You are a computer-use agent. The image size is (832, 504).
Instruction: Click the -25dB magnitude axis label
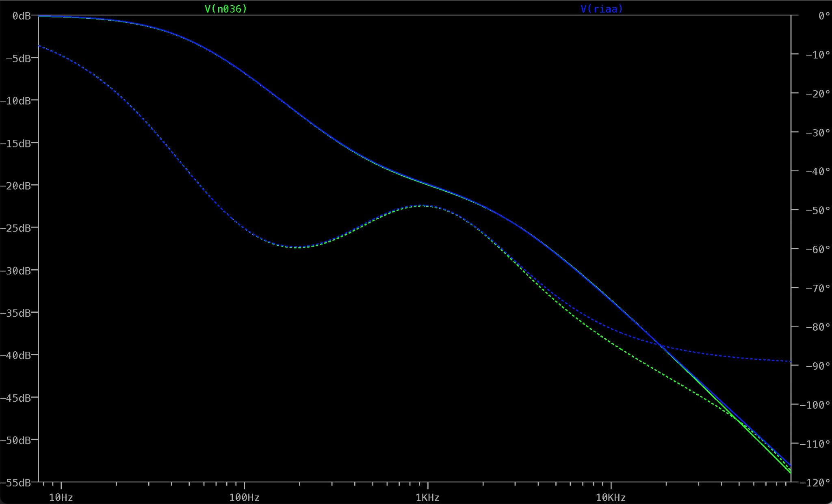point(15,228)
